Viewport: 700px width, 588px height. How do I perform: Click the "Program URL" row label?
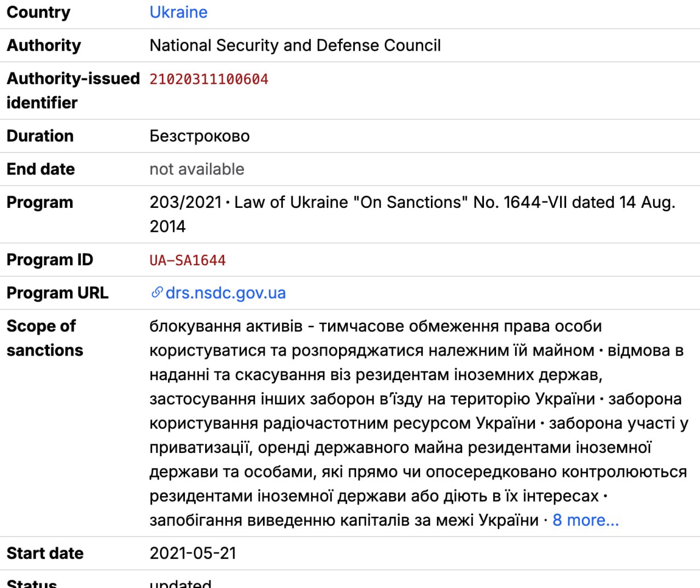[x=57, y=293]
